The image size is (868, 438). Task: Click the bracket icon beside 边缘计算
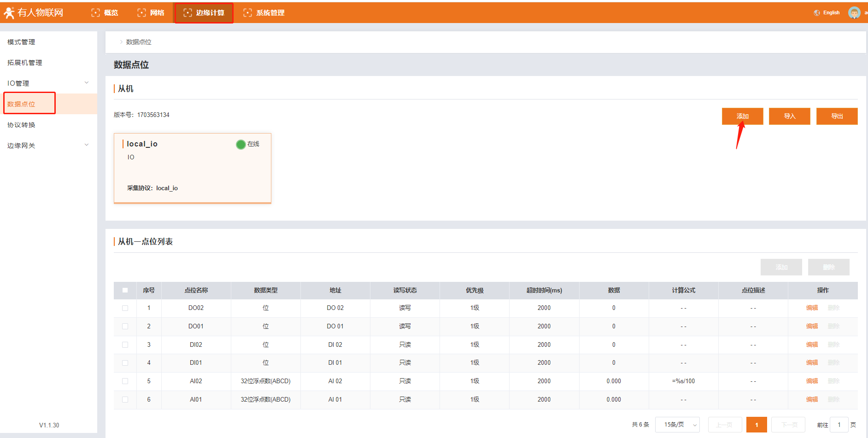point(188,13)
